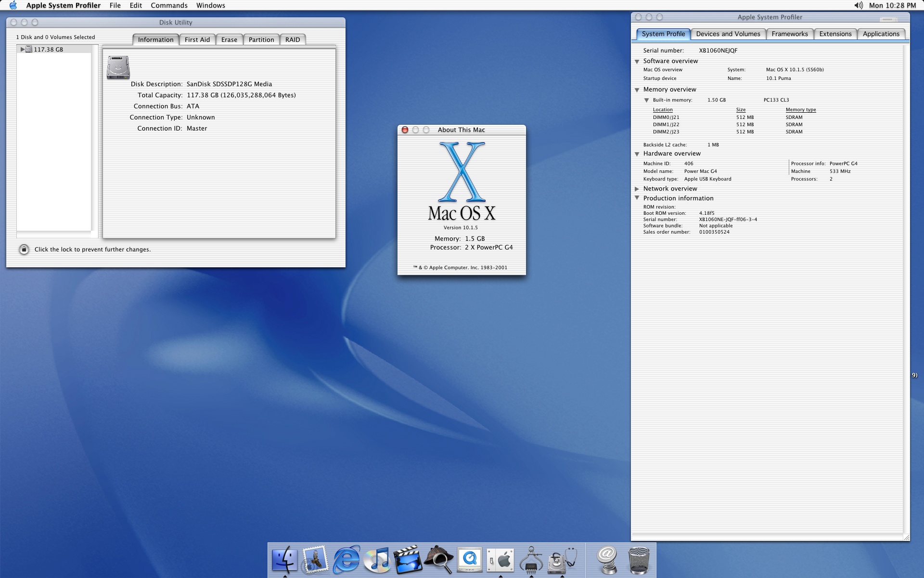The height and width of the screenshot is (578, 924).
Task: Open the Commands menu
Action: pos(169,5)
